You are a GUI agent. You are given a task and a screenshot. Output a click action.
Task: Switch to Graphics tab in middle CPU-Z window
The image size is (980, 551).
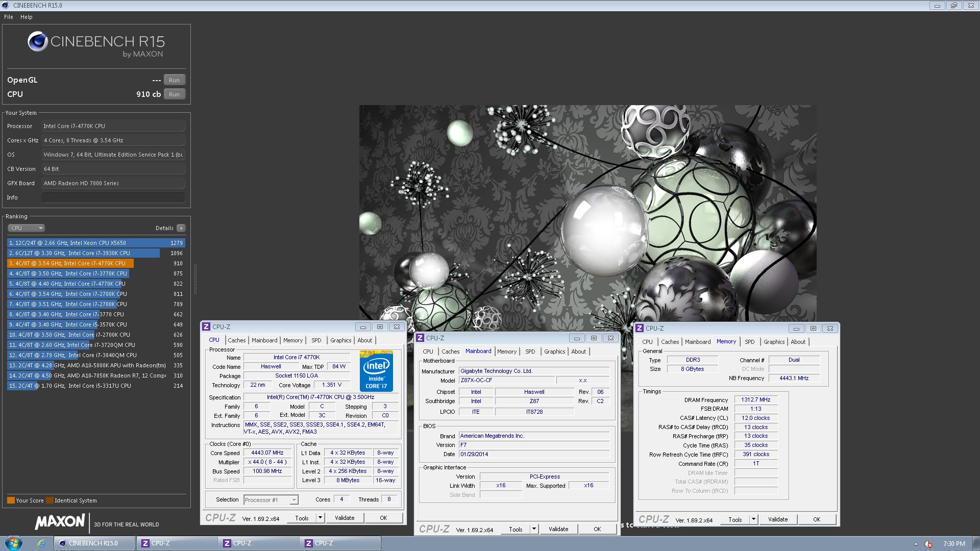[554, 352]
